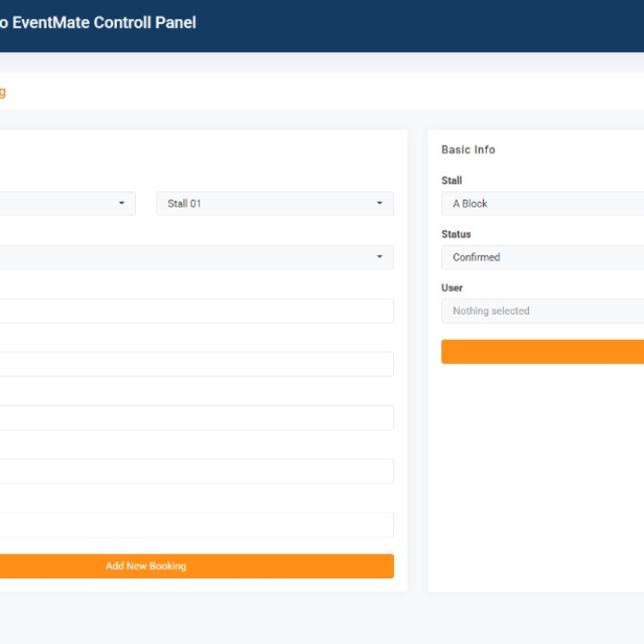Viewport: 644px width, 644px height.
Task: Click the User label in Basic Info
Action: coord(452,288)
